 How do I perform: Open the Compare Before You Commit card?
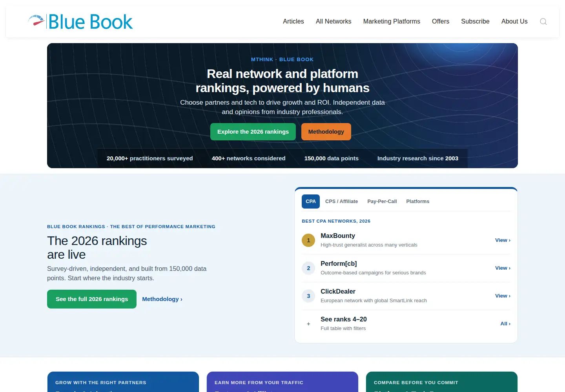(x=442, y=382)
